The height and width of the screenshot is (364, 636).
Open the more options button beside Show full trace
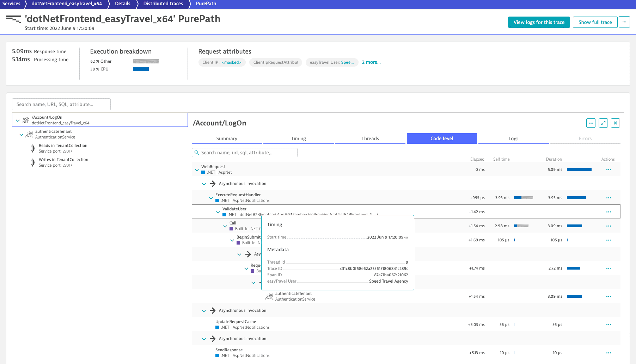[624, 22]
